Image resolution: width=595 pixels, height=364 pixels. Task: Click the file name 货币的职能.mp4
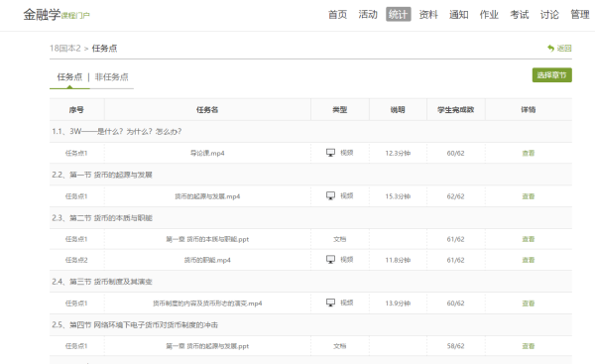207,260
